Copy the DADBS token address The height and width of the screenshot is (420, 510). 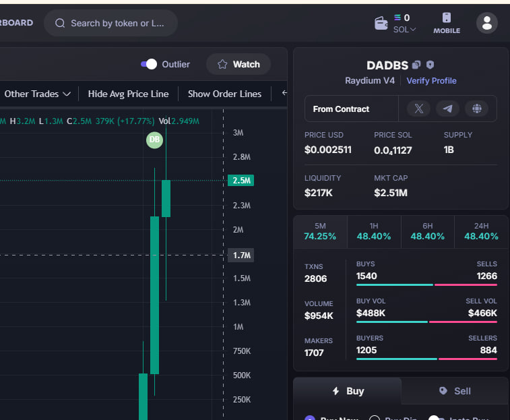tap(416, 65)
